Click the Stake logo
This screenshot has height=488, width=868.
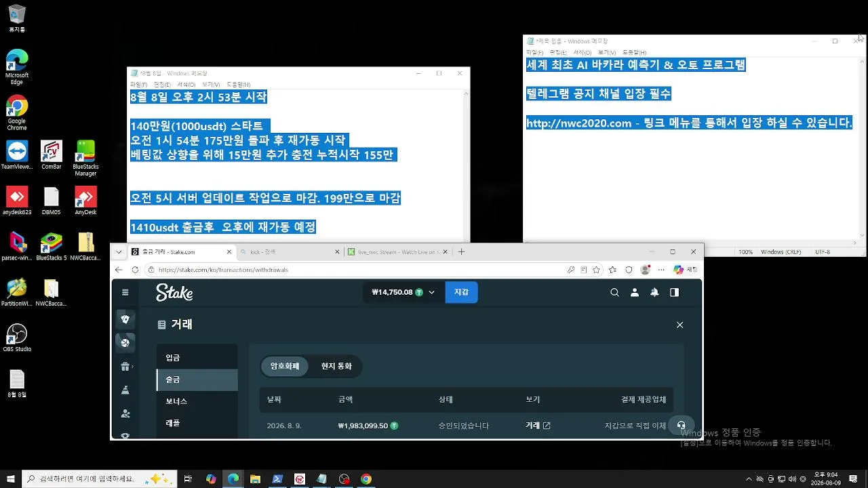click(174, 292)
